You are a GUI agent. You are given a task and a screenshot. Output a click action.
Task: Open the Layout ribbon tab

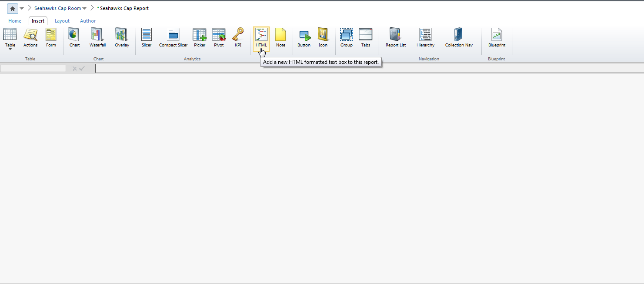[62, 21]
